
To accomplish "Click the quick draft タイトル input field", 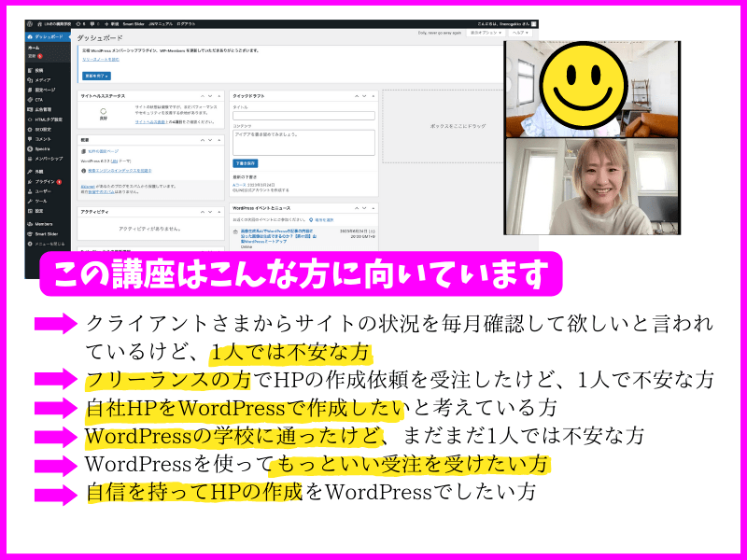I will [303, 116].
